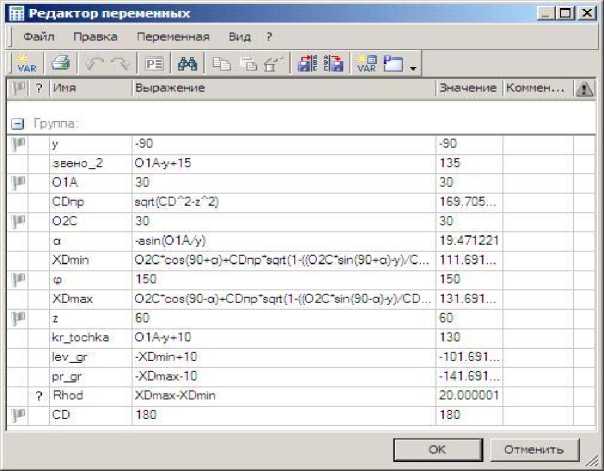Toggle flag for variable O1A

(x=18, y=183)
